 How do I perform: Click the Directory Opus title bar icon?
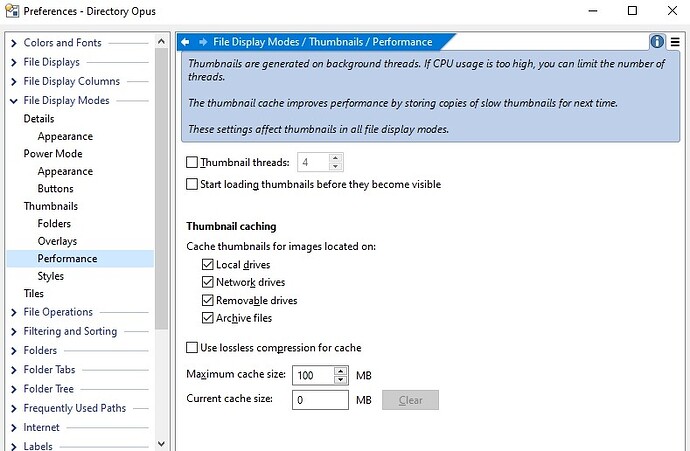point(12,11)
